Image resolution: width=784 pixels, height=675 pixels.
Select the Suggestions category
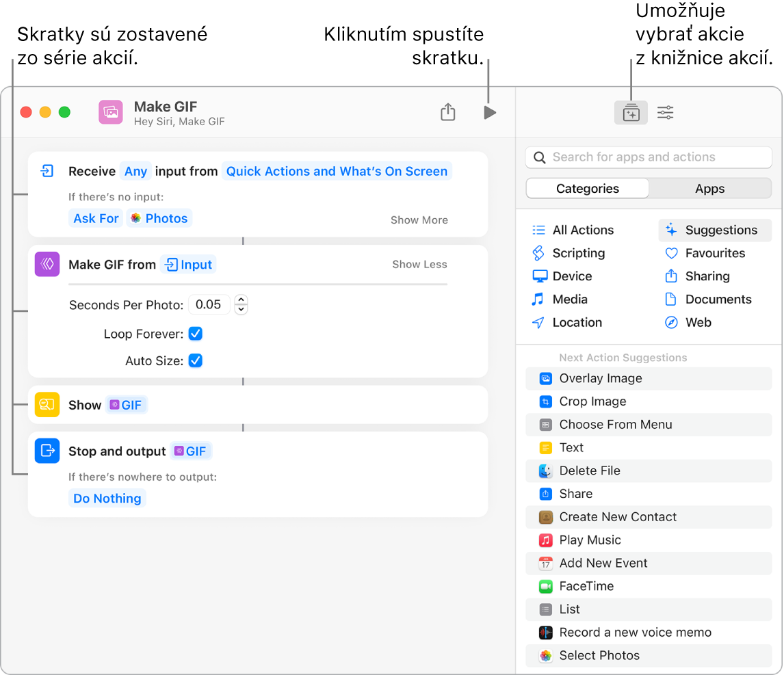714,230
